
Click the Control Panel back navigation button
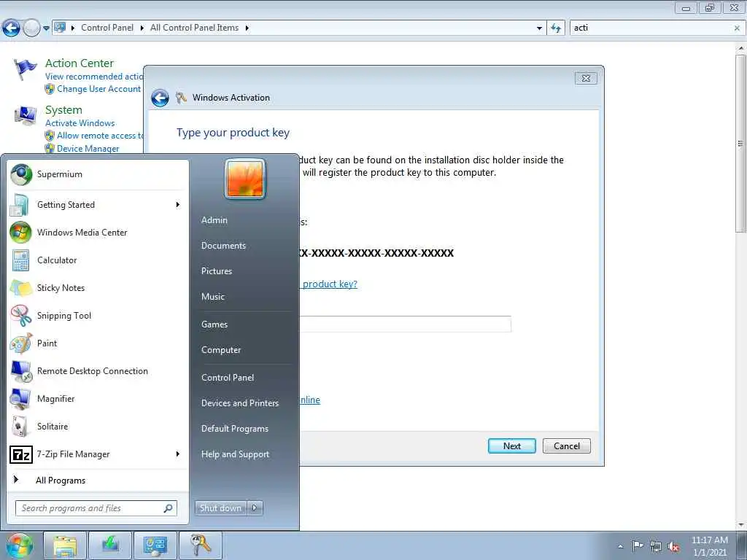tap(11, 28)
